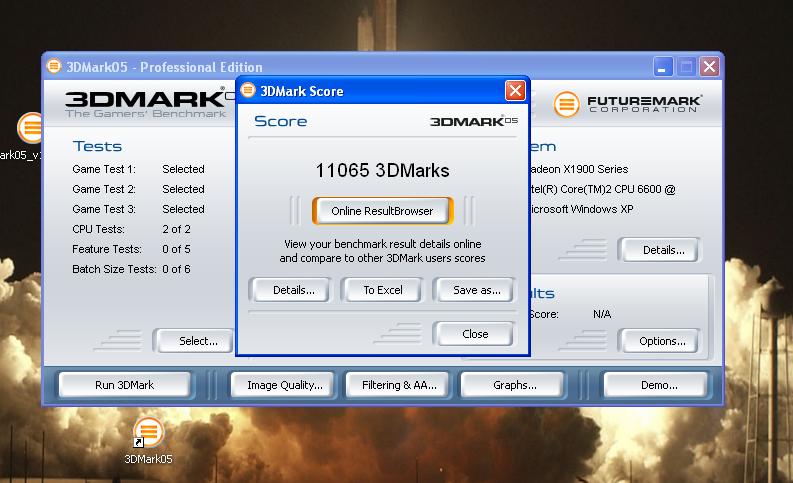Close the 3DMark Score dialog with red X
The height and width of the screenshot is (483, 793).
point(515,91)
